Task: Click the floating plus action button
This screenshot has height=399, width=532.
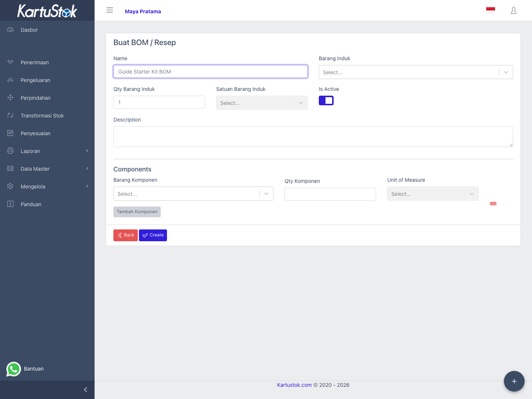Action: (514, 381)
